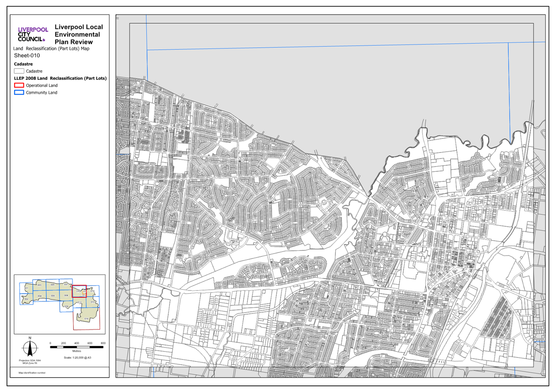Image resolution: width=555 pixels, height=392 pixels.
Task: Click the 'Operational Land' legend label
Action: tap(42, 85)
